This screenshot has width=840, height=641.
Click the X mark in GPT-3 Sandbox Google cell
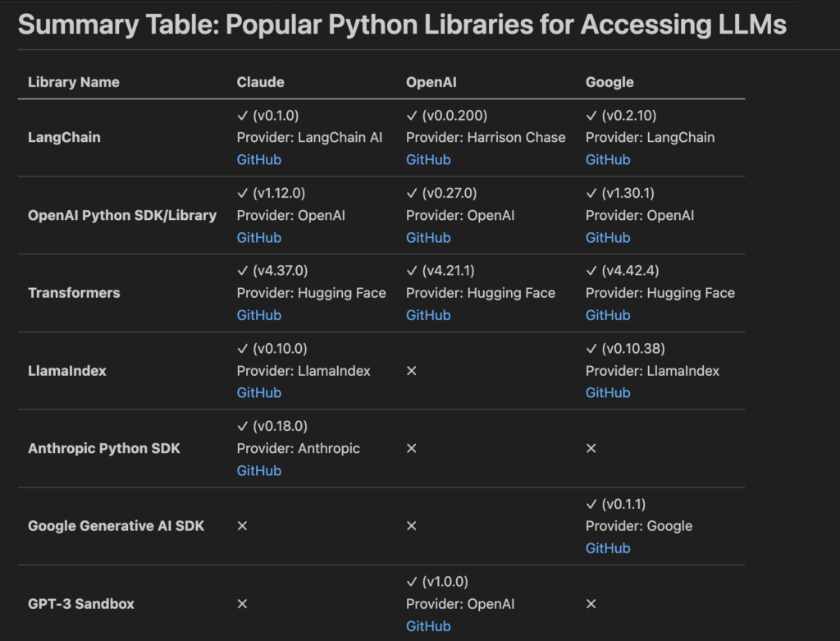coord(591,604)
